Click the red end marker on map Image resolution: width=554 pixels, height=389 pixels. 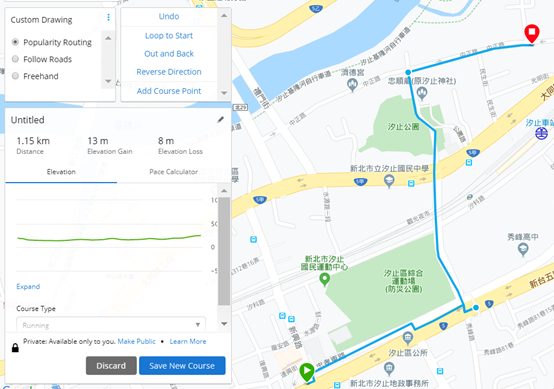click(531, 34)
